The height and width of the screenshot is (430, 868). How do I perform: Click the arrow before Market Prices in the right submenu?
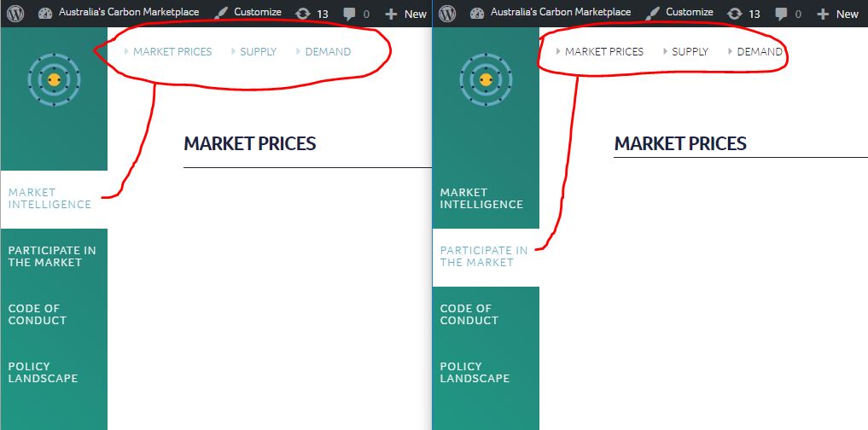(558, 51)
